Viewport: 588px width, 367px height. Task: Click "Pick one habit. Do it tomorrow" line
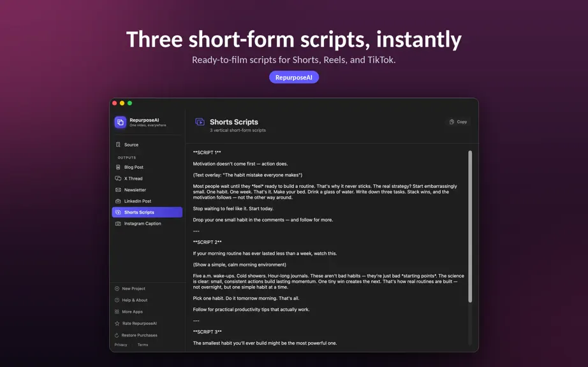coord(246,298)
